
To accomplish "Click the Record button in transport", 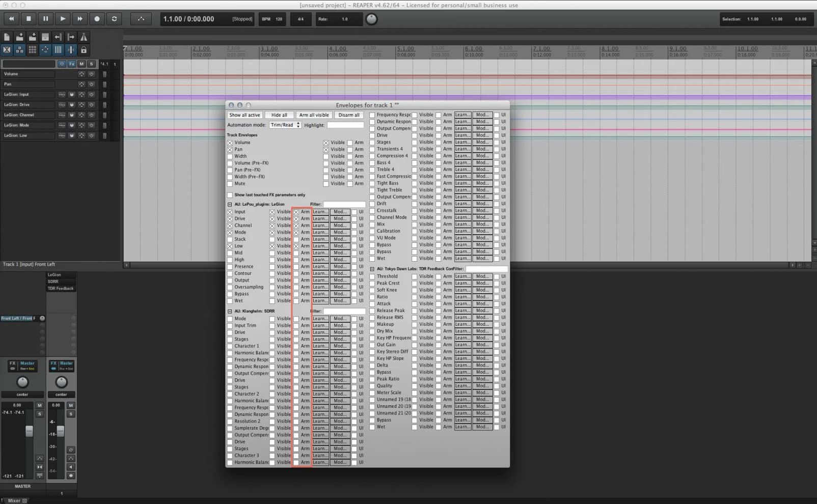I will [x=97, y=19].
